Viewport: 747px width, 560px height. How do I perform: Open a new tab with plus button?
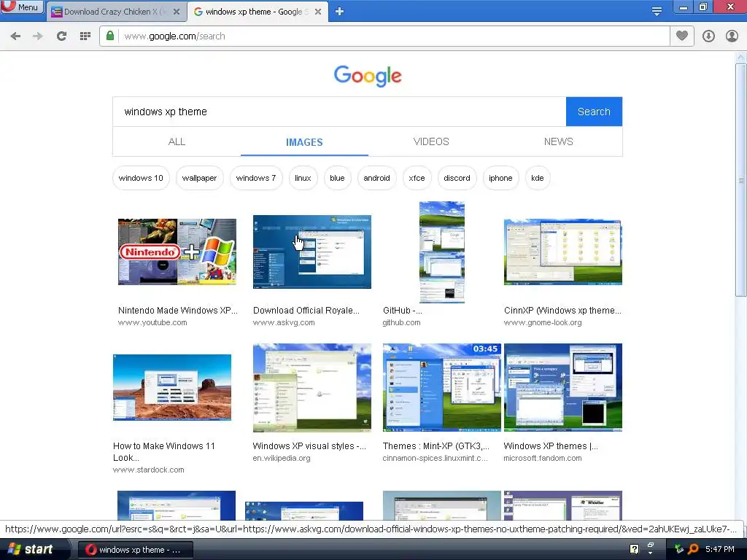point(340,12)
